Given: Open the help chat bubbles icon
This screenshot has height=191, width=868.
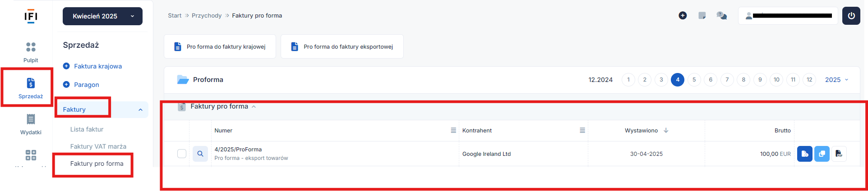Looking at the screenshot, I should click(721, 16).
